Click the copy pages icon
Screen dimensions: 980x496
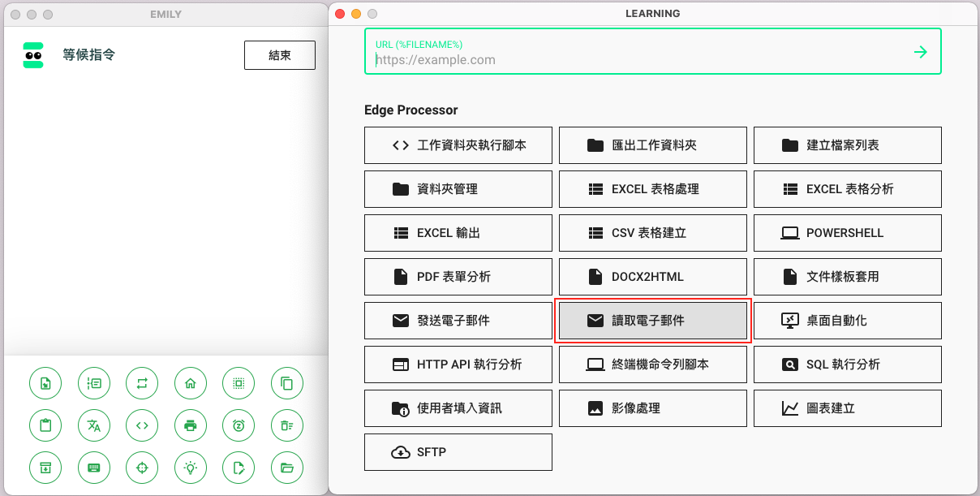click(x=286, y=383)
